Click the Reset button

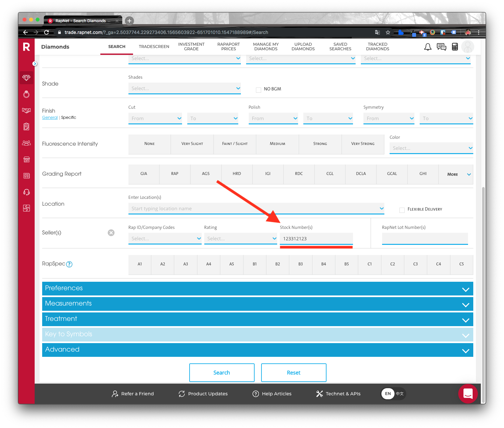[294, 373]
